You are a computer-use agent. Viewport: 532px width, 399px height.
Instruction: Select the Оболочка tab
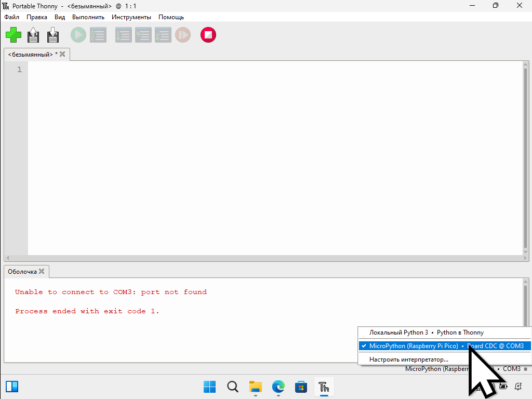point(22,271)
